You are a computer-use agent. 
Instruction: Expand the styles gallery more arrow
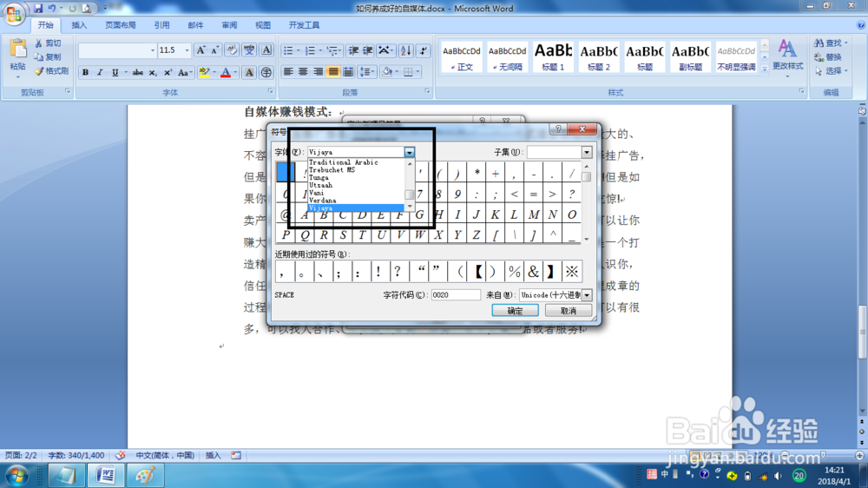pos(765,69)
